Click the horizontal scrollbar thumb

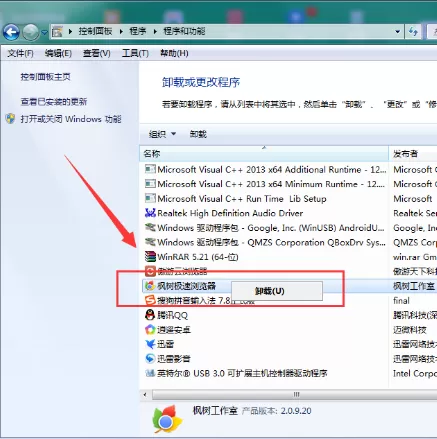point(295,395)
